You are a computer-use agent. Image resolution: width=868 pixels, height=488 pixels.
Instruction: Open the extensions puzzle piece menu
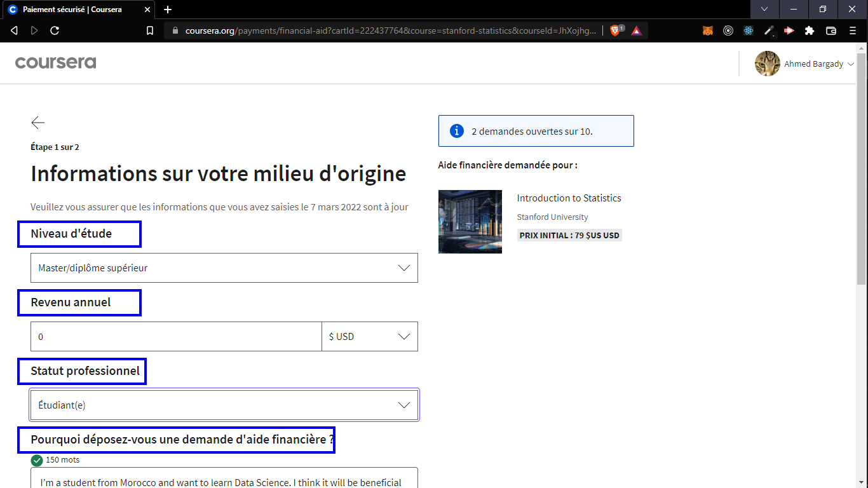tap(809, 30)
